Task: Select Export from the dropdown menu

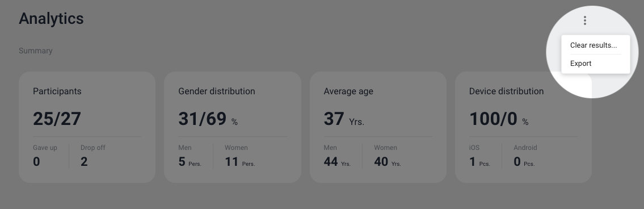Action: pos(581,64)
